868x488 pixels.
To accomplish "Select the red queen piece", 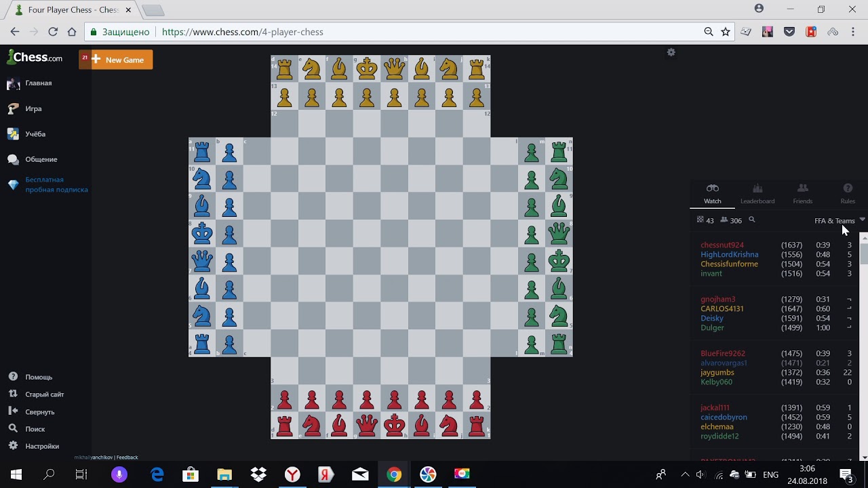I will pyautogui.click(x=367, y=426).
